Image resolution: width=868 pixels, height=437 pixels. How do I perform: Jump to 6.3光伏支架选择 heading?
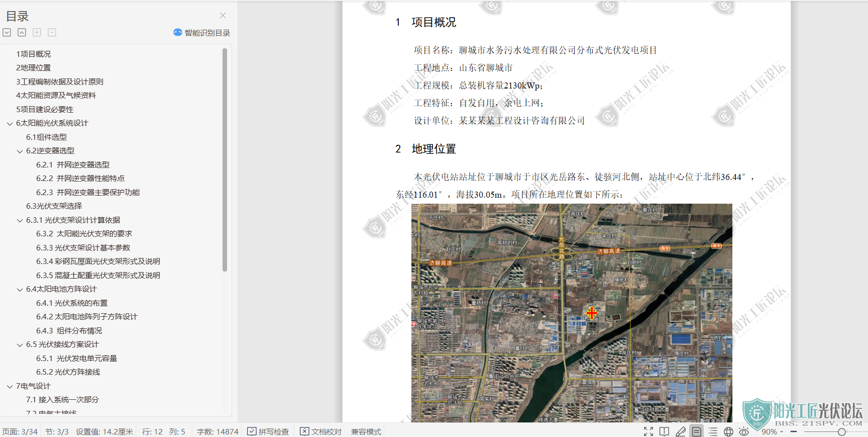54,206
